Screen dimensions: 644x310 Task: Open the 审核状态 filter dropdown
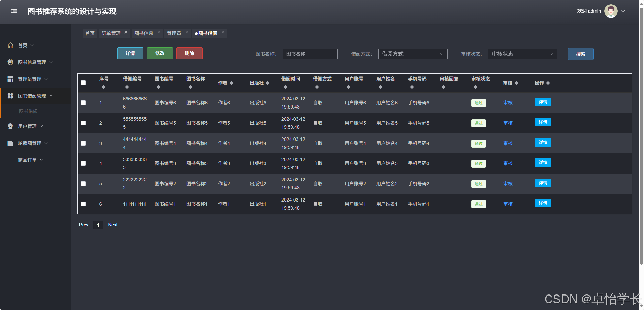pyautogui.click(x=522, y=54)
